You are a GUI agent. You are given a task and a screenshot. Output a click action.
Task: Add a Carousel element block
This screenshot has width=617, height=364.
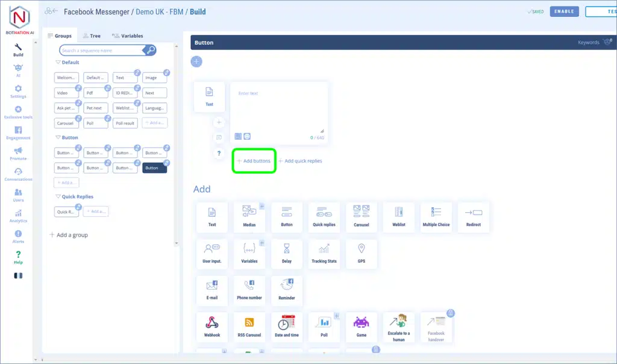[362, 217]
